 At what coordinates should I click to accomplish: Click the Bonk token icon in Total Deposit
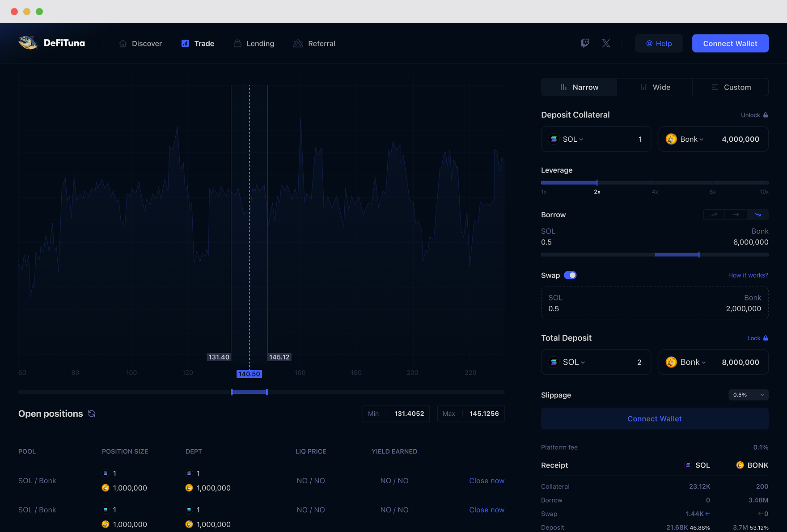(671, 362)
